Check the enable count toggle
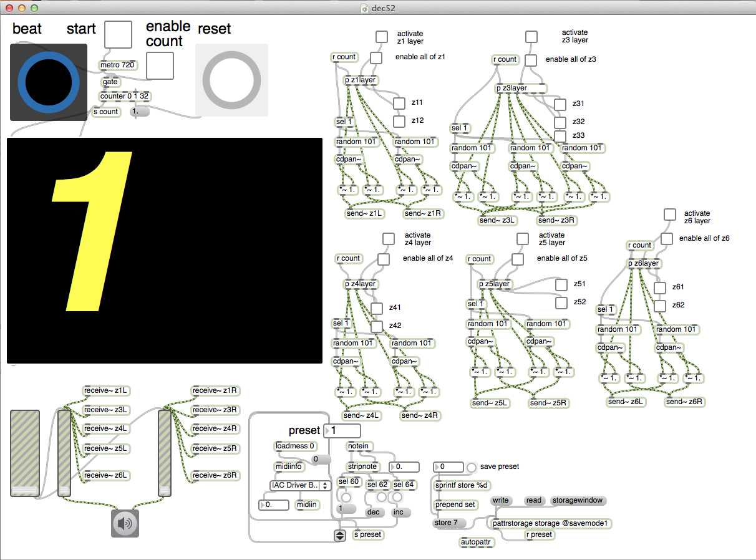This screenshot has width=756, height=560. (160, 65)
